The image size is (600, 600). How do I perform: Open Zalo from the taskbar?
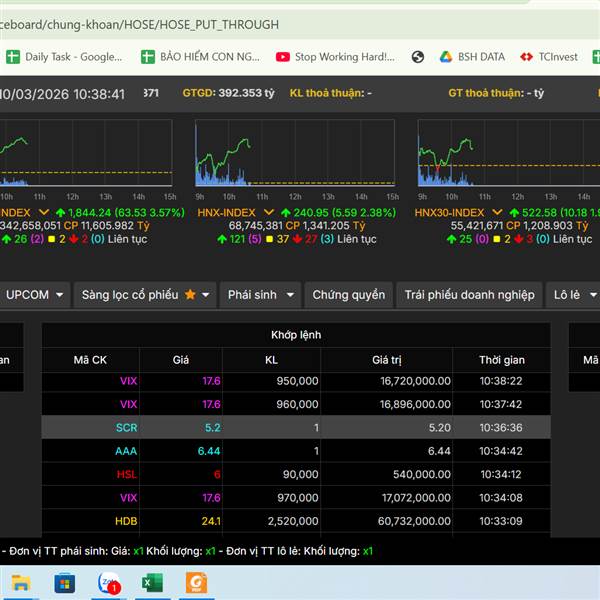(109, 583)
